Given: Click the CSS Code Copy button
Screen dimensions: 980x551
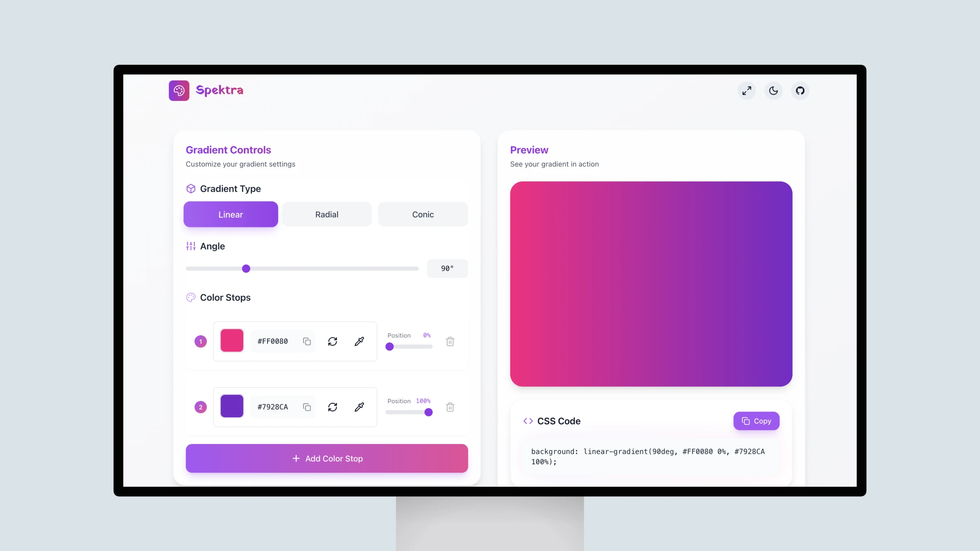Looking at the screenshot, I should tap(756, 420).
